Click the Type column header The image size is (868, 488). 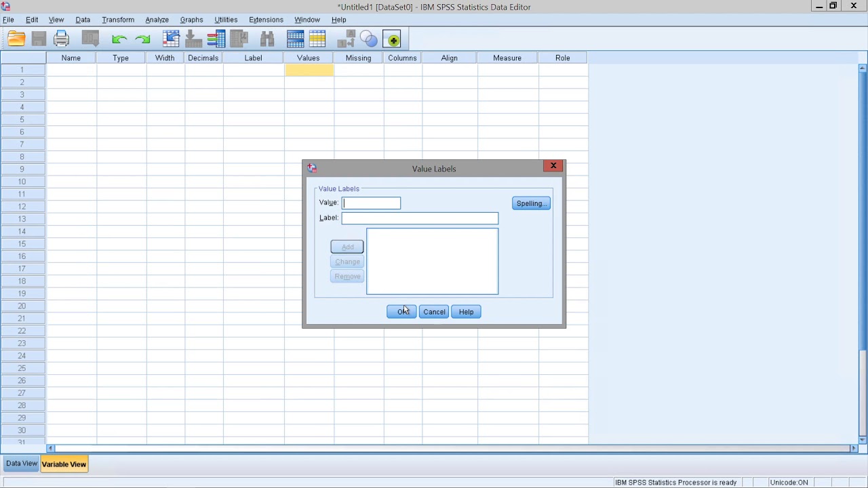121,58
